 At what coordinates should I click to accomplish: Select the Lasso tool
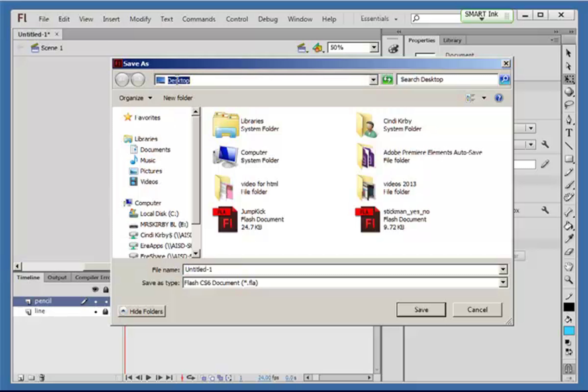point(569,105)
